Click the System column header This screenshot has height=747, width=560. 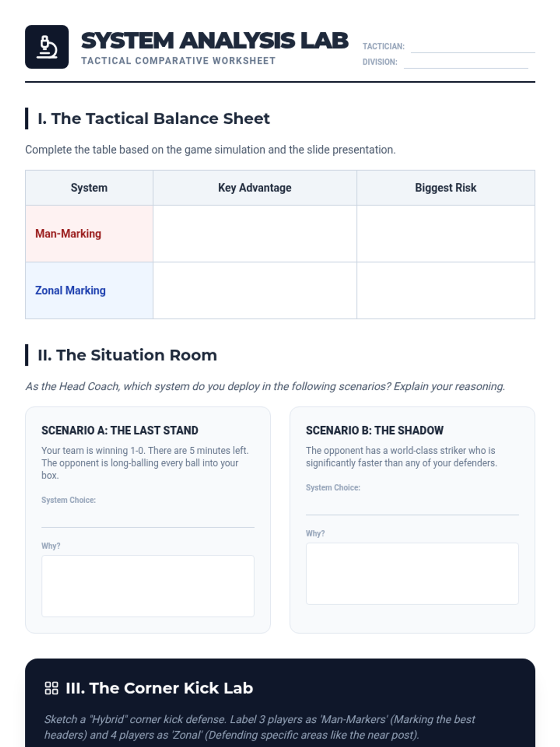[89, 188]
